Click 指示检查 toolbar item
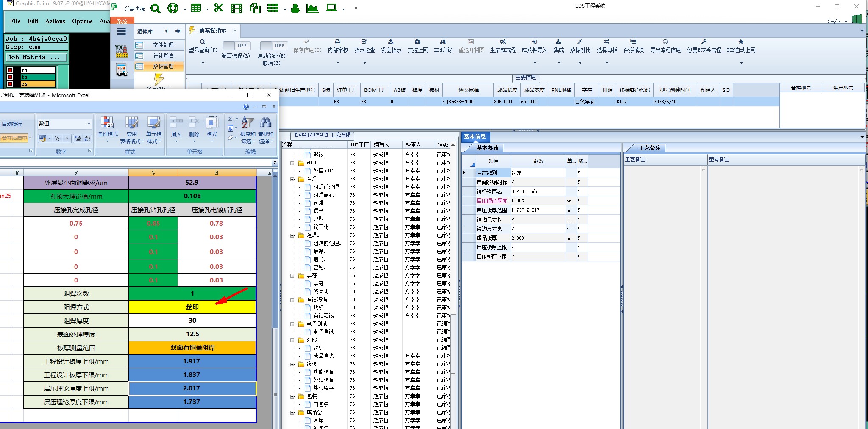This screenshot has height=429, width=868. click(364, 46)
